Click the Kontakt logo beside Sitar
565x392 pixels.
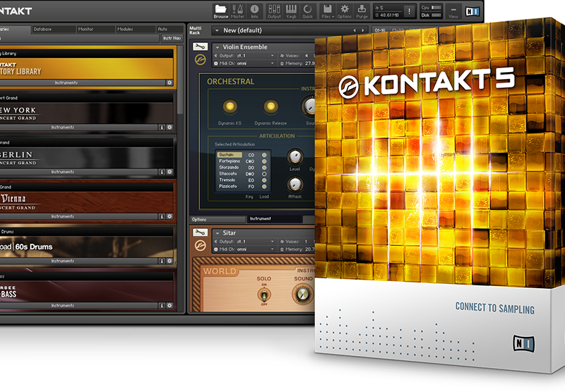click(x=201, y=245)
